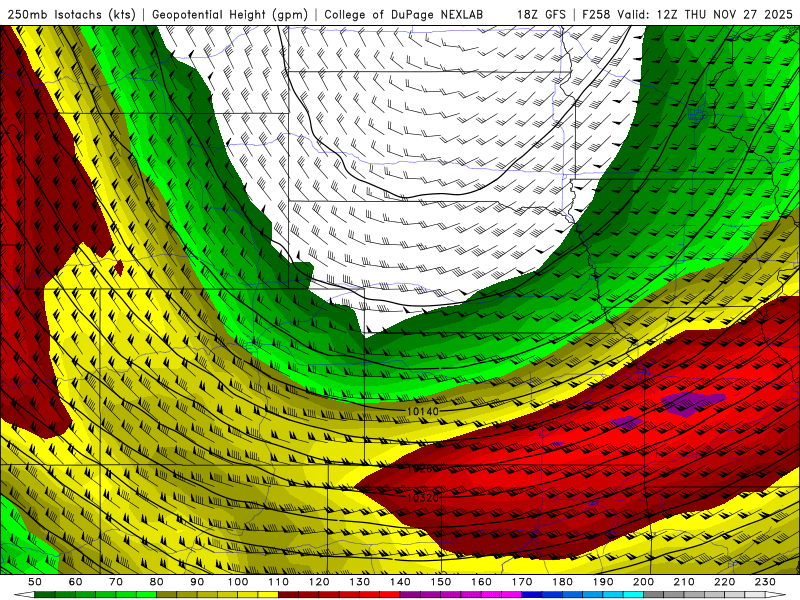
Task: Click the '18Z GFS' model run label
Action: click(x=541, y=14)
